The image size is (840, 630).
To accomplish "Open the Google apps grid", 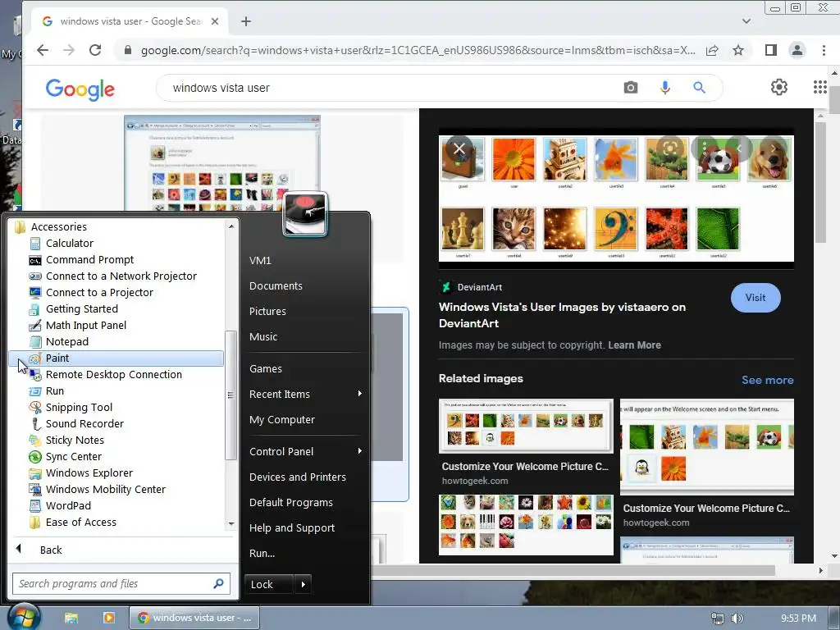I will (819, 87).
